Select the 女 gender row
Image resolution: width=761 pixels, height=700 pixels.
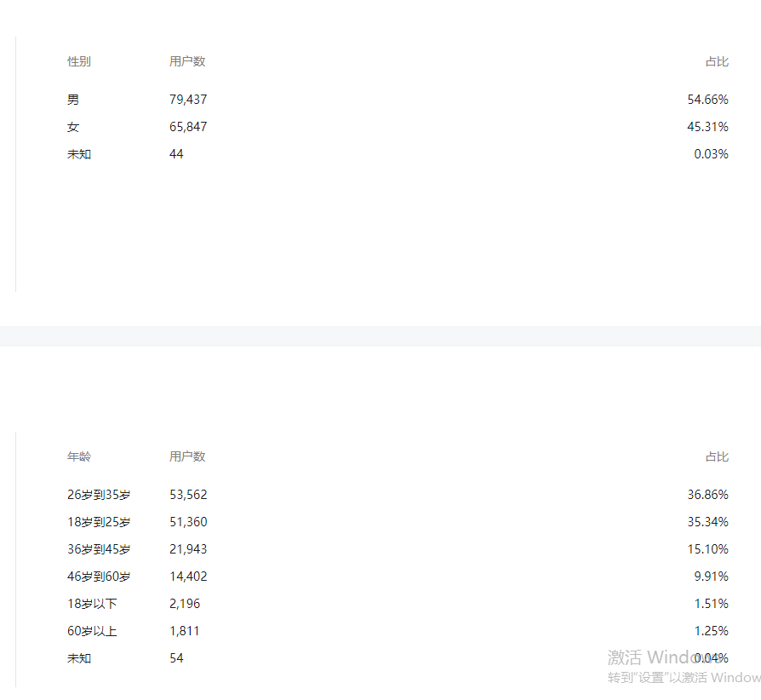pos(398,127)
